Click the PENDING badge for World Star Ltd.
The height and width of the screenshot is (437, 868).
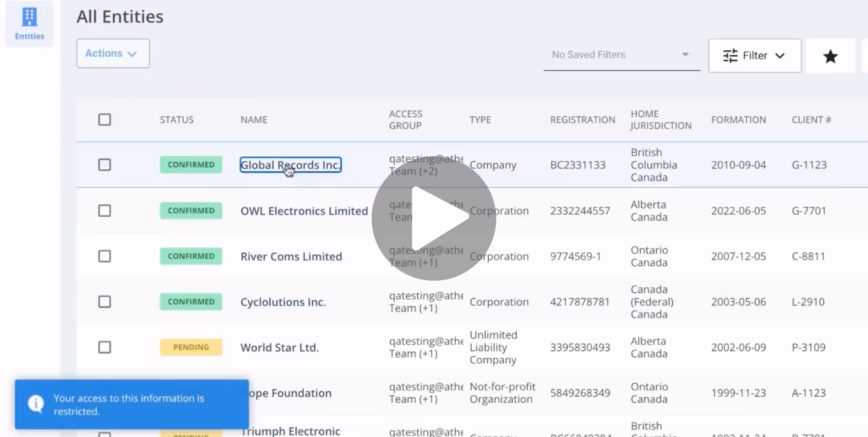pos(191,347)
